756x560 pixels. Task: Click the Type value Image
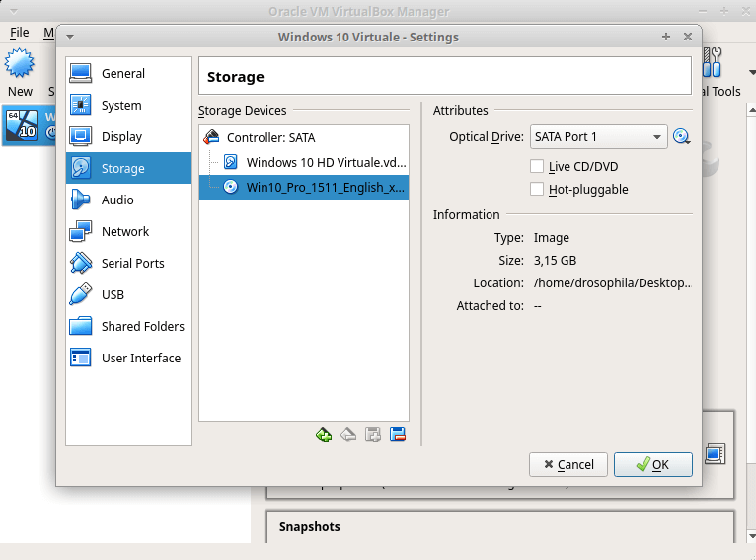551,238
